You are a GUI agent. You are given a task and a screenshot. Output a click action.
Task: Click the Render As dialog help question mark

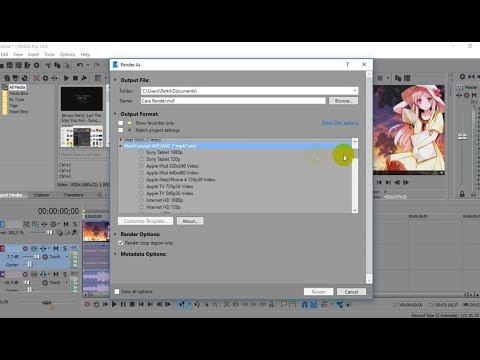(x=347, y=64)
